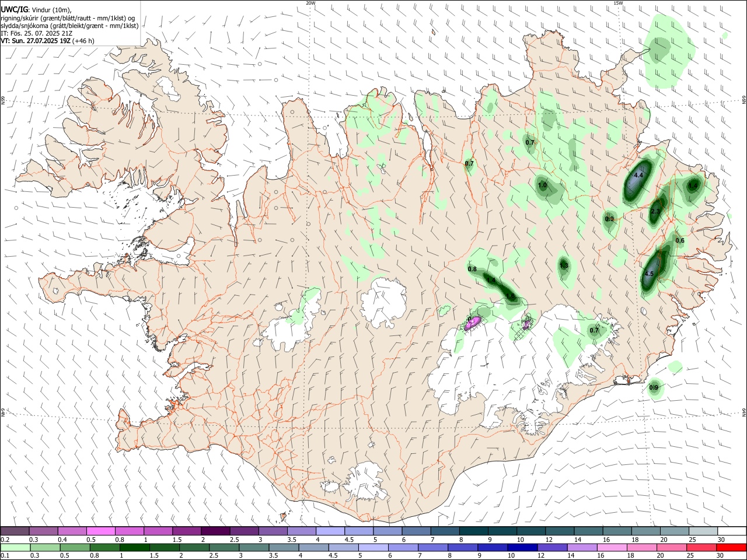Viewport: 747px width, 560px height.
Task: Click the '(+46 h)' forecast offset
Action: [84, 41]
